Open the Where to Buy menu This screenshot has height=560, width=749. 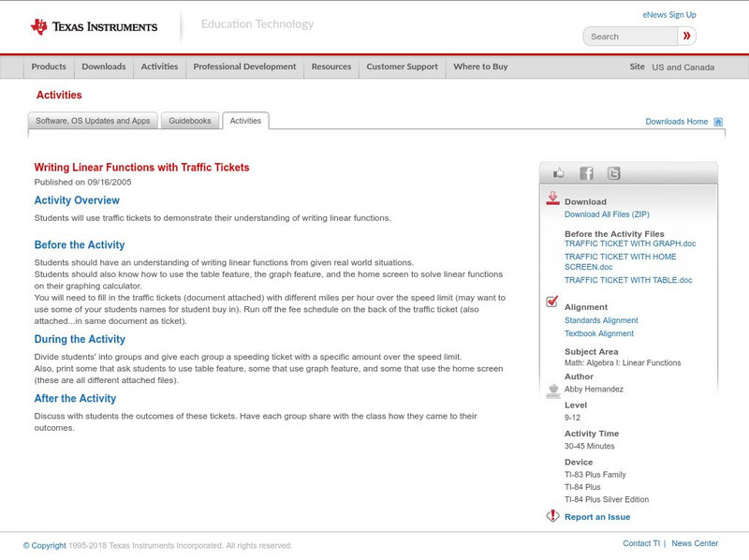point(480,66)
